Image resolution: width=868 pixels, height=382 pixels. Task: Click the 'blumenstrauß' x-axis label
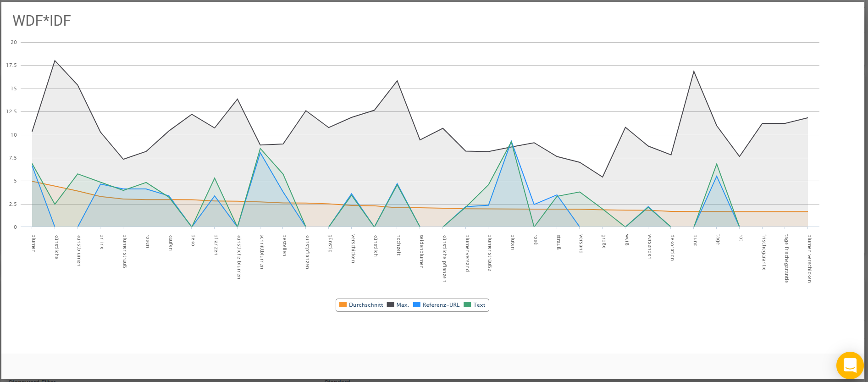point(125,251)
